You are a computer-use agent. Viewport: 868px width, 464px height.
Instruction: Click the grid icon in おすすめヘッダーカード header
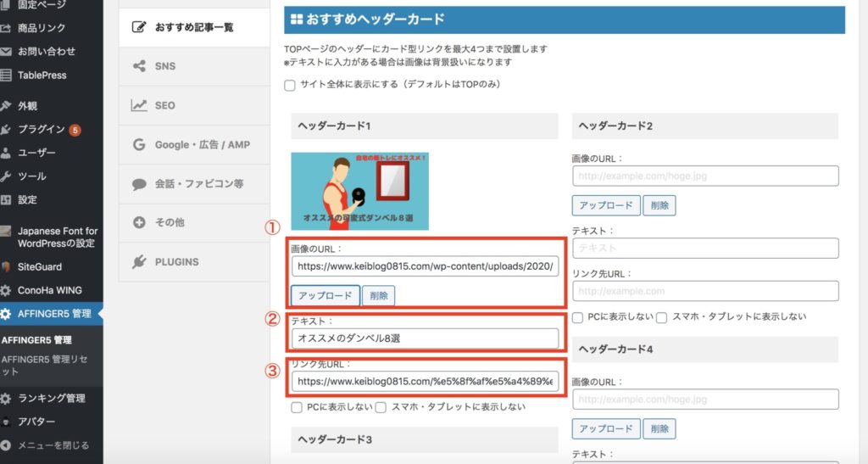297,20
